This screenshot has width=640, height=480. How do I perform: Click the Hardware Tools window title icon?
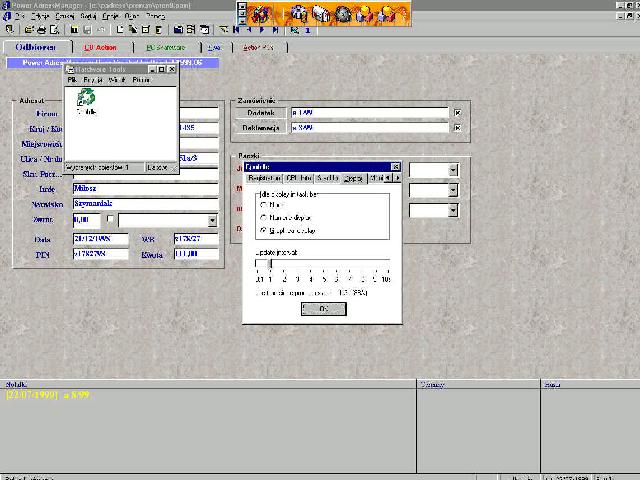point(70,69)
